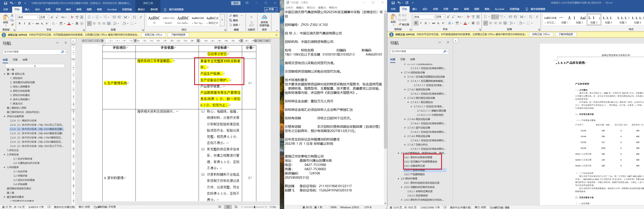Click 登录 sign-in button in left Word
This screenshot has height=209, width=644.
(236, 3)
